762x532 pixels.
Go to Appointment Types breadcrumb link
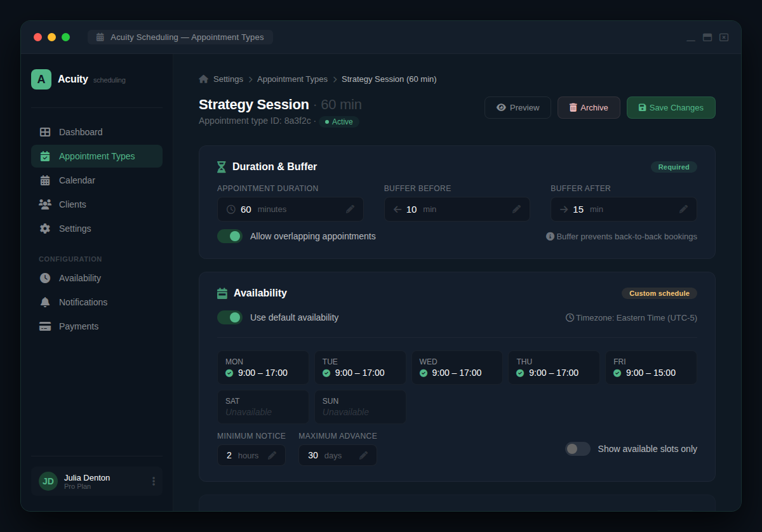[x=292, y=79]
